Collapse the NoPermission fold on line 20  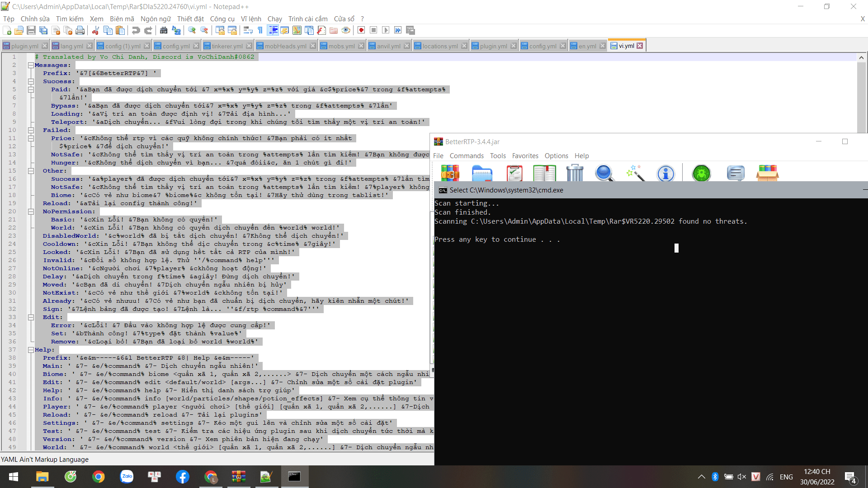[x=31, y=211]
